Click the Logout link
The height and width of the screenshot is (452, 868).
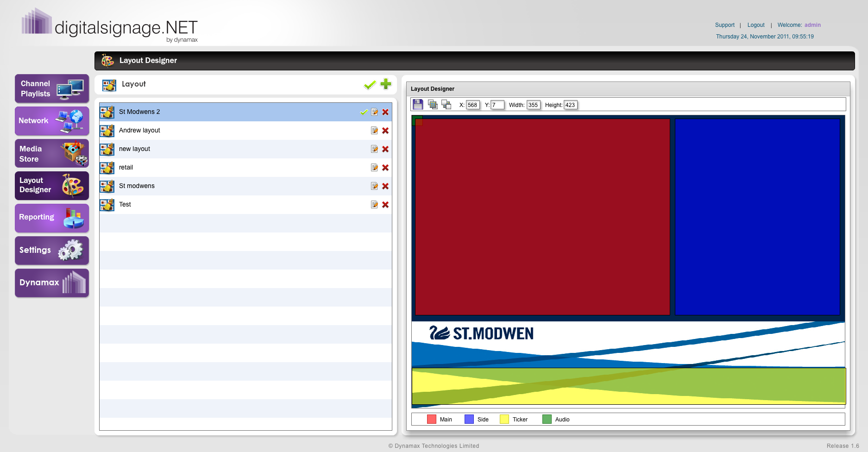click(x=756, y=25)
